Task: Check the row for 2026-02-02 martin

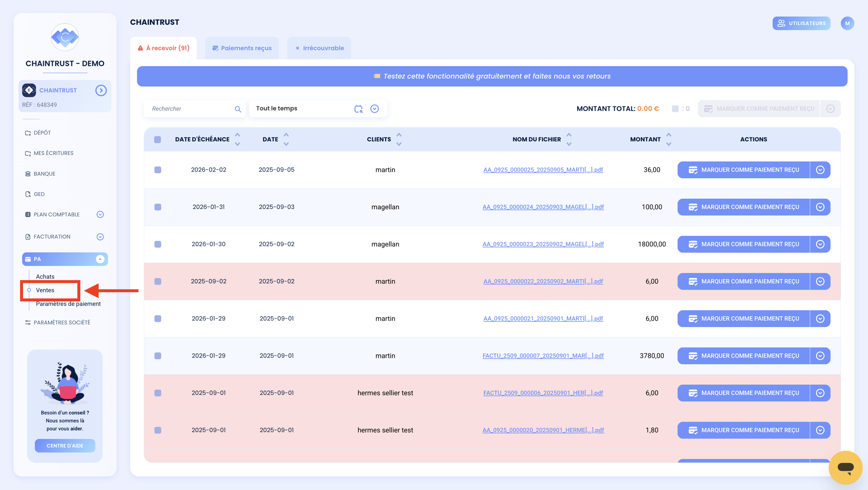Action: (x=158, y=170)
